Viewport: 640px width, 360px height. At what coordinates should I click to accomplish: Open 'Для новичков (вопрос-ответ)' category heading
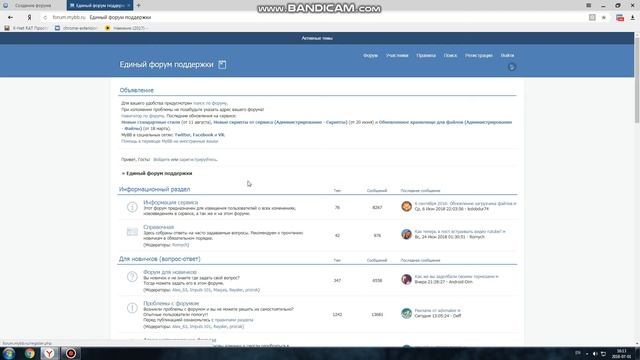pyautogui.click(x=160, y=259)
